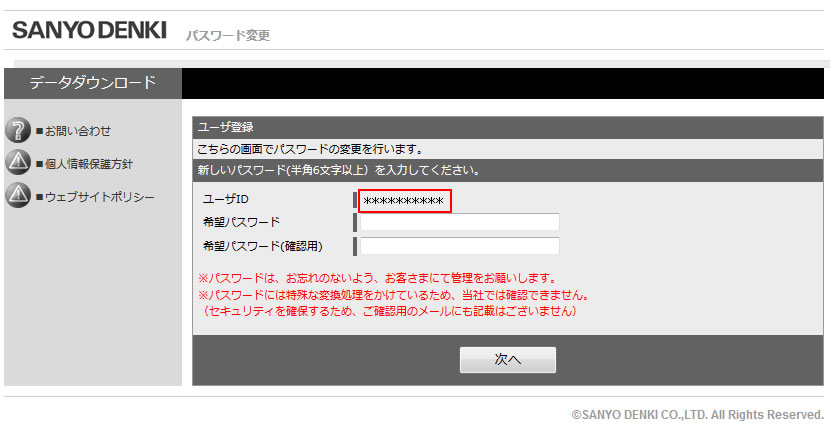830x427 pixels.
Task: Click the warning triangle icon beside ウェブサイトポリシー
Action: click(x=18, y=196)
